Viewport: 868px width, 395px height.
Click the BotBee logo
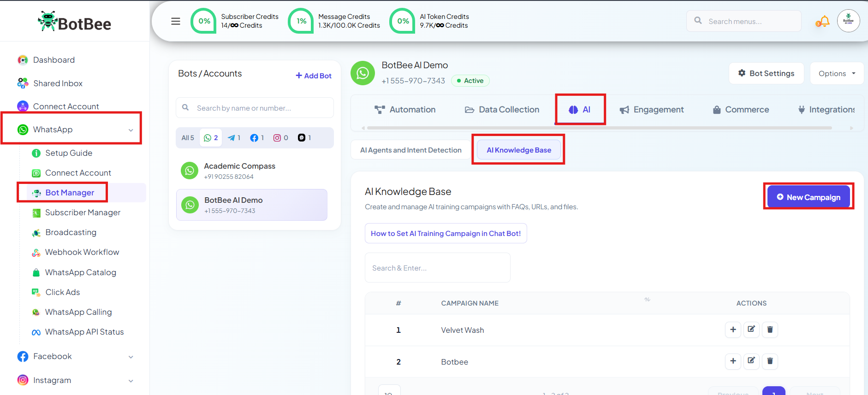[74, 22]
